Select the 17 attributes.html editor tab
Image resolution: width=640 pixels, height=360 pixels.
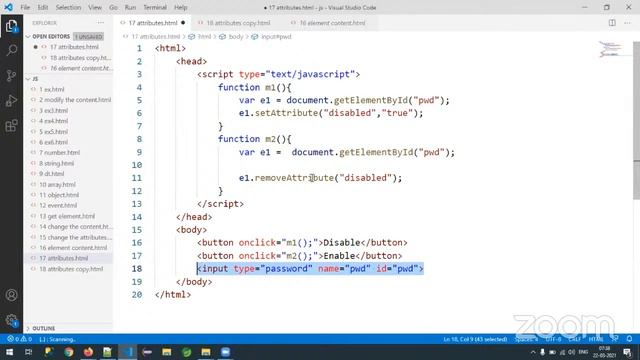point(153,23)
